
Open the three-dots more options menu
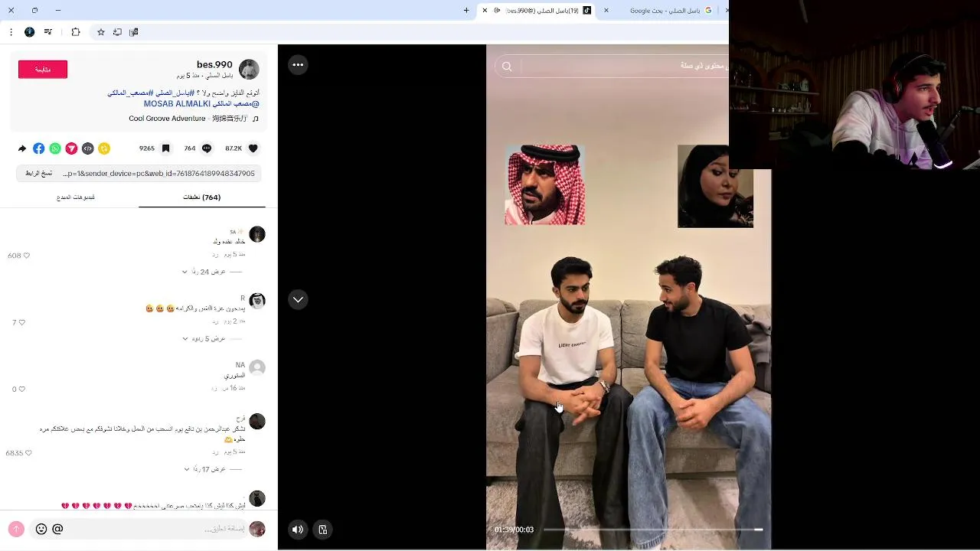[298, 65]
